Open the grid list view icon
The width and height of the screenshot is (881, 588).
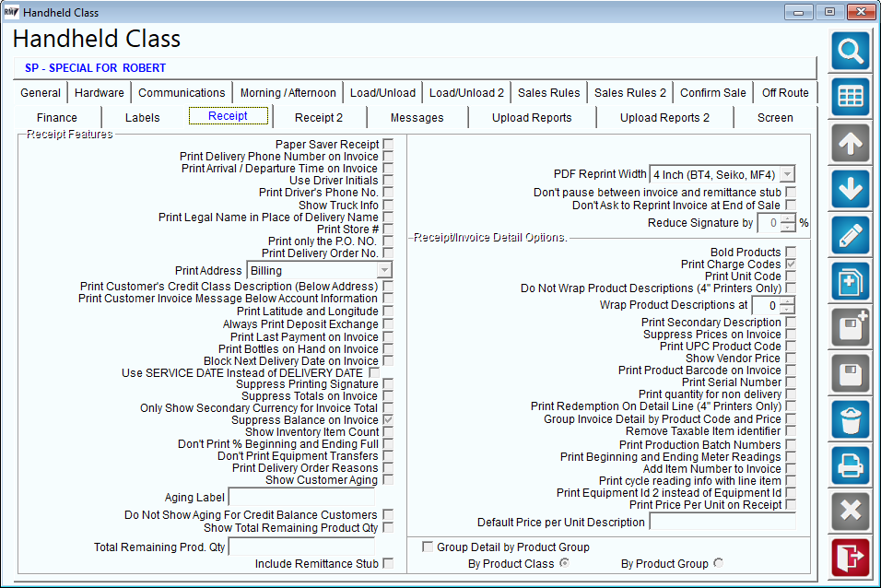pos(850,97)
